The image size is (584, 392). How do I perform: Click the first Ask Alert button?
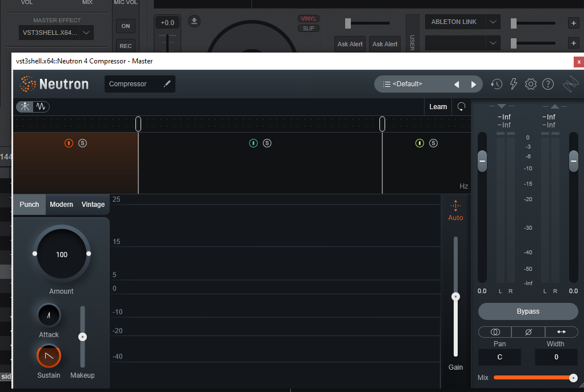click(x=350, y=44)
